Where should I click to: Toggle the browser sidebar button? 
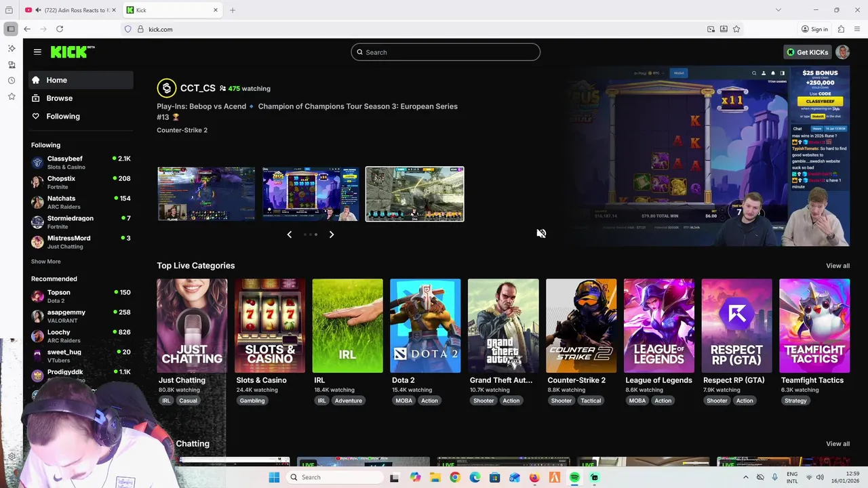[x=11, y=29]
